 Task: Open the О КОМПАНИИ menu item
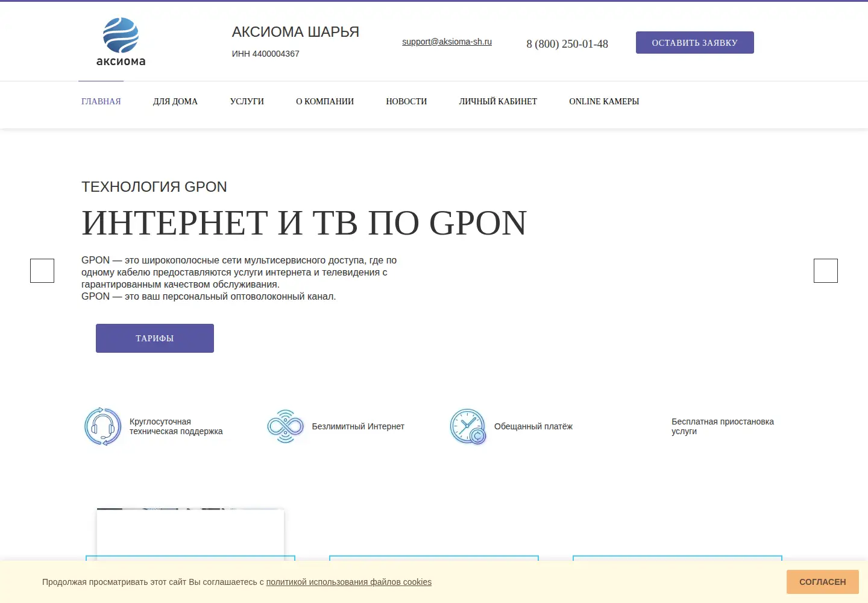[x=325, y=101]
